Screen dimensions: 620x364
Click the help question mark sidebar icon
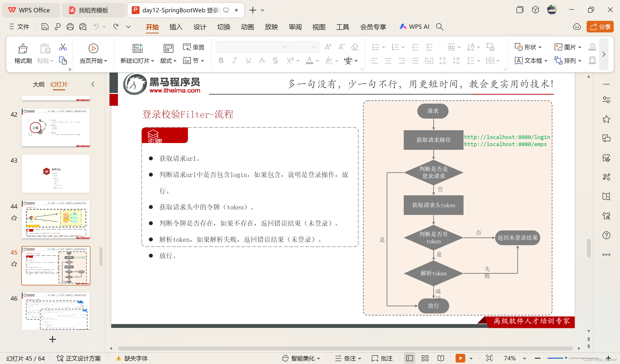(x=606, y=235)
